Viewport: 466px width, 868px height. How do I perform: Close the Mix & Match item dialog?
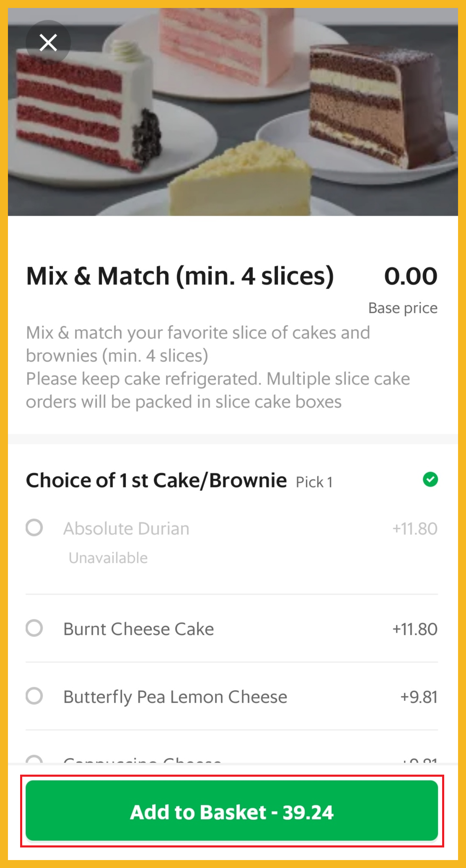[x=48, y=42]
